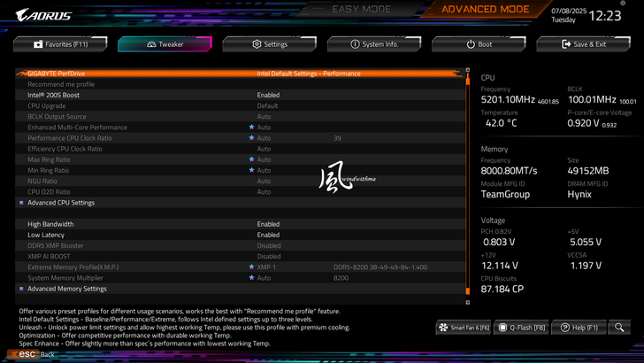Open the Save & Exit tab
The image size is (644, 363).
583,44
